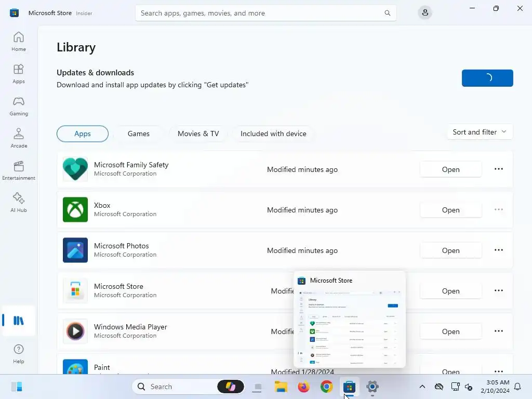Viewport: 532px width, 399px height.
Task: Open more options for Xbox
Action: 498,209
